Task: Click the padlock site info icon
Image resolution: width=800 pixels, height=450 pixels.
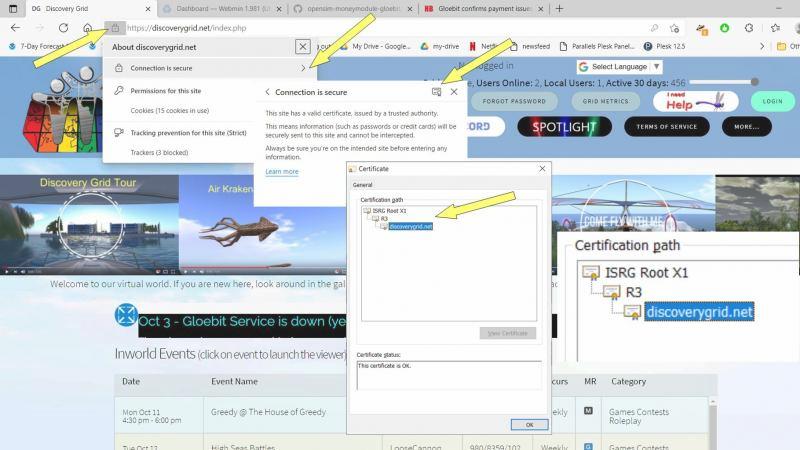Action: 115,28
